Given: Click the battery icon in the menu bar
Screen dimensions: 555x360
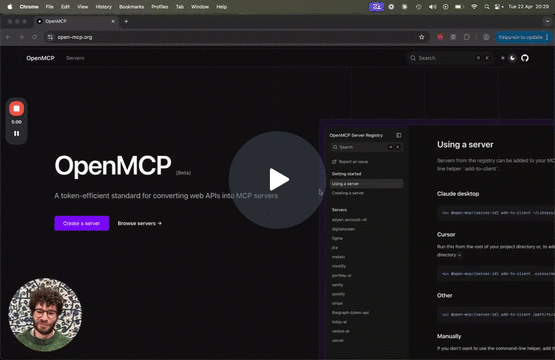Looking at the screenshot, I should pyautogui.click(x=459, y=7).
